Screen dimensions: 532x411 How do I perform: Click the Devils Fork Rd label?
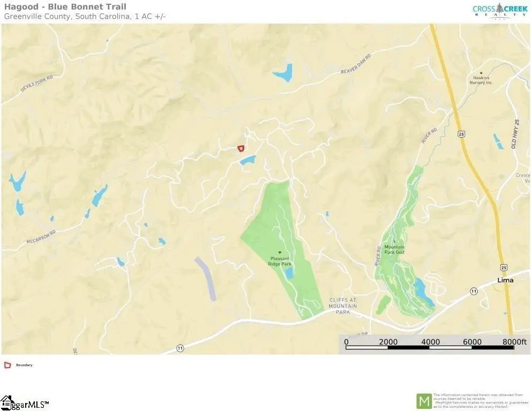pyautogui.click(x=36, y=83)
